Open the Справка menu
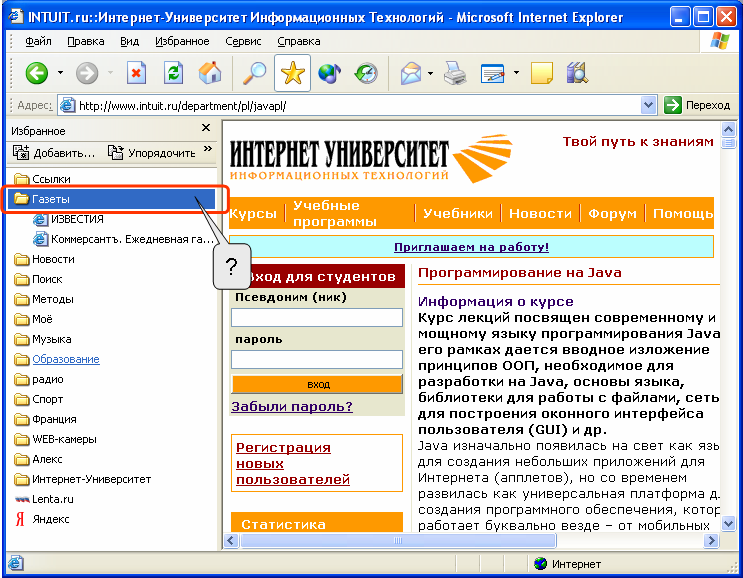Viewport: 743px width, 578px height. pyautogui.click(x=299, y=41)
